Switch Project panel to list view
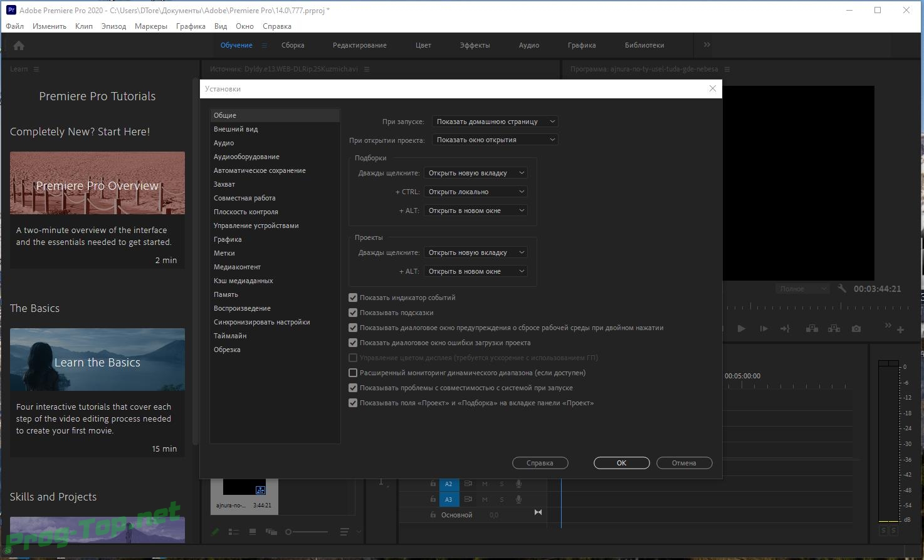This screenshot has width=924, height=560. [234, 532]
